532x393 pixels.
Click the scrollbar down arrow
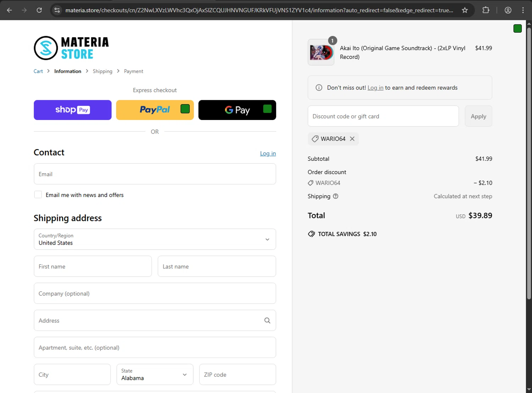coord(529,390)
